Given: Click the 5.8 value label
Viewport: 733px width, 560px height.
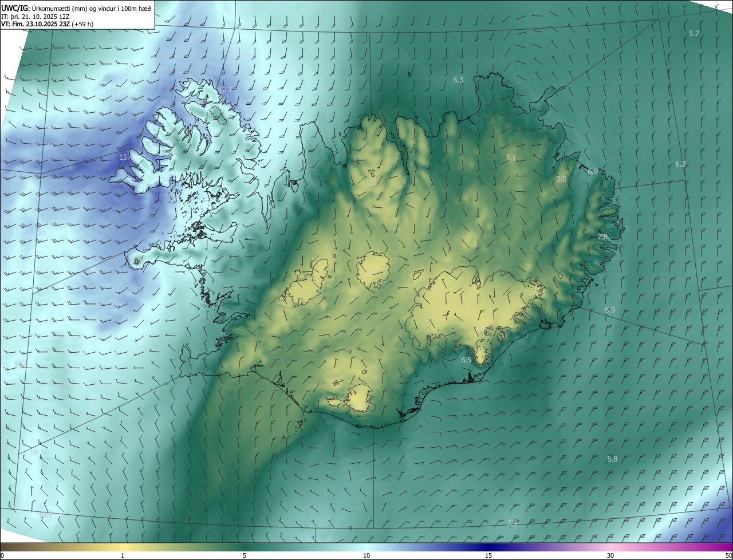Looking at the screenshot, I should (x=612, y=459).
